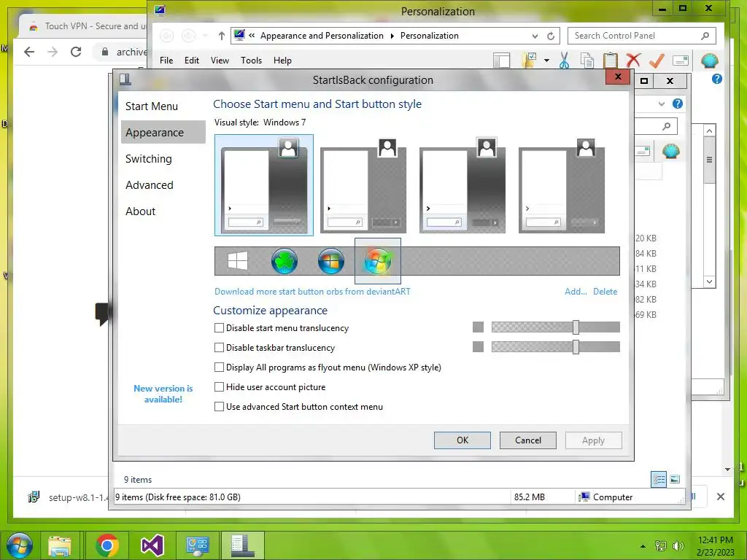This screenshot has width=747, height=560.
Task: Click Add... to add a start orb
Action: [x=576, y=292]
